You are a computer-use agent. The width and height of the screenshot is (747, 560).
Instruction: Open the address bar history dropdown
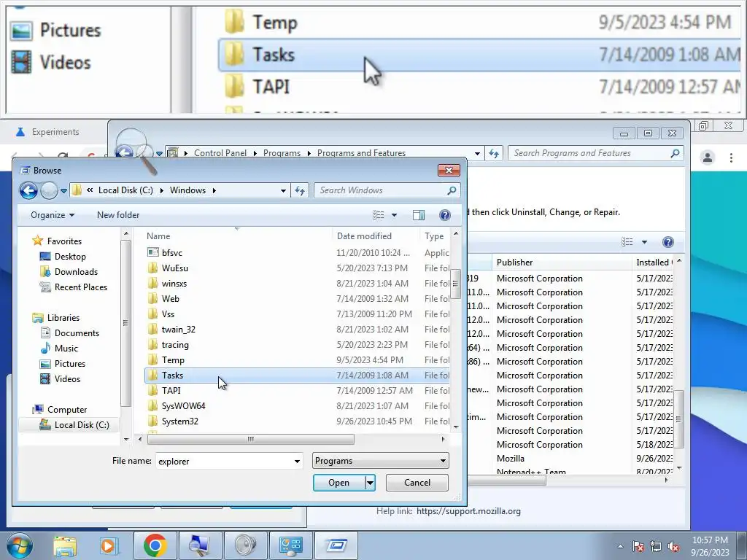pos(283,190)
